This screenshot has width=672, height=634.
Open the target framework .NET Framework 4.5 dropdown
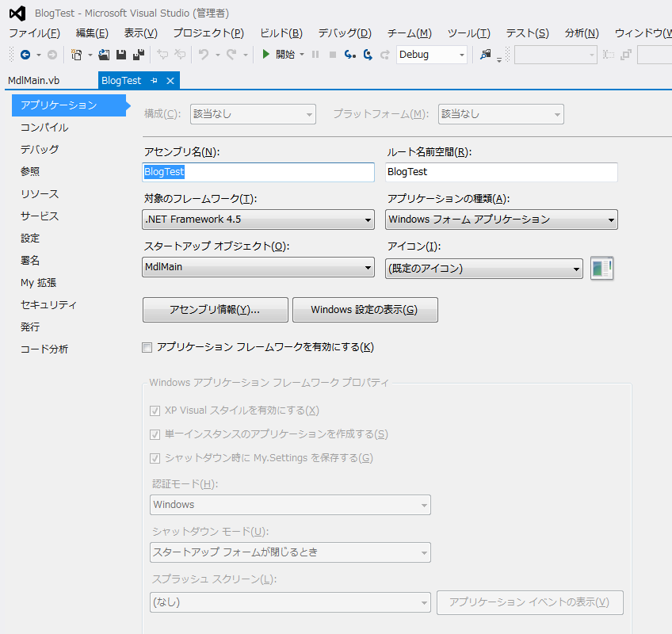point(258,220)
